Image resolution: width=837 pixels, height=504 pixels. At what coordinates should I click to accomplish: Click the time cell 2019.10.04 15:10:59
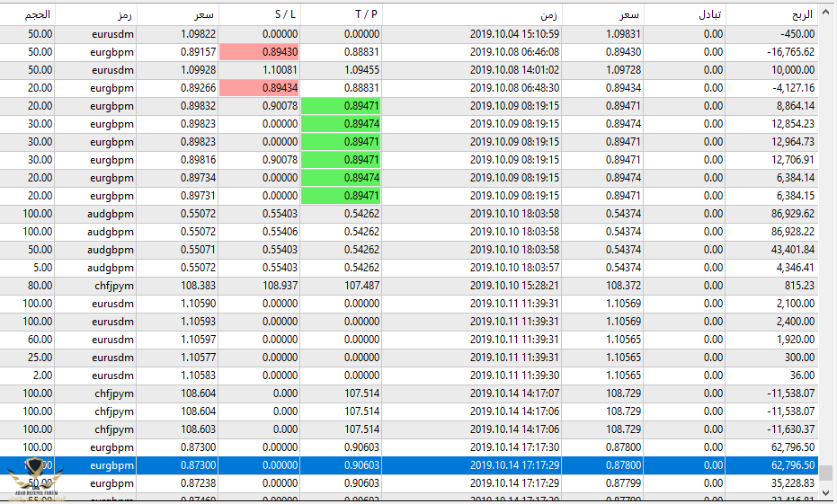point(514,34)
